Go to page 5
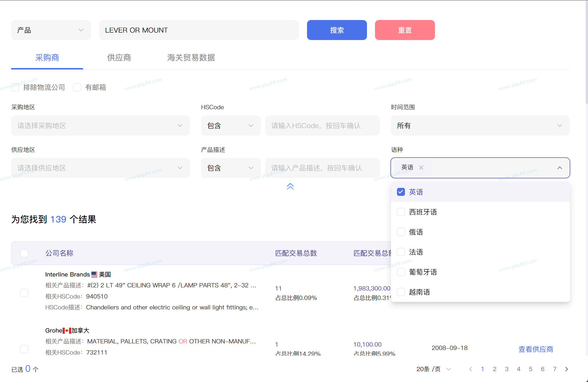This screenshot has width=588, height=382. click(531, 369)
